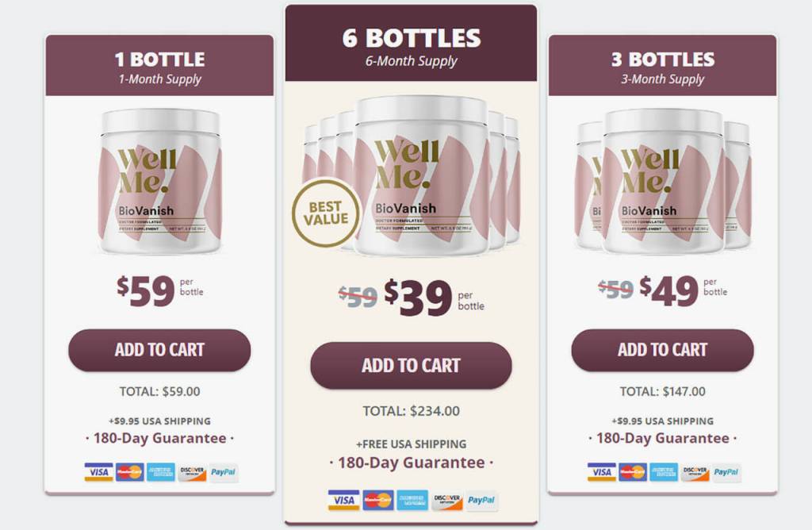Click the three-bottle BioVanish product image
The height and width of the screenshot is (530, 812).
click(662, 181)
